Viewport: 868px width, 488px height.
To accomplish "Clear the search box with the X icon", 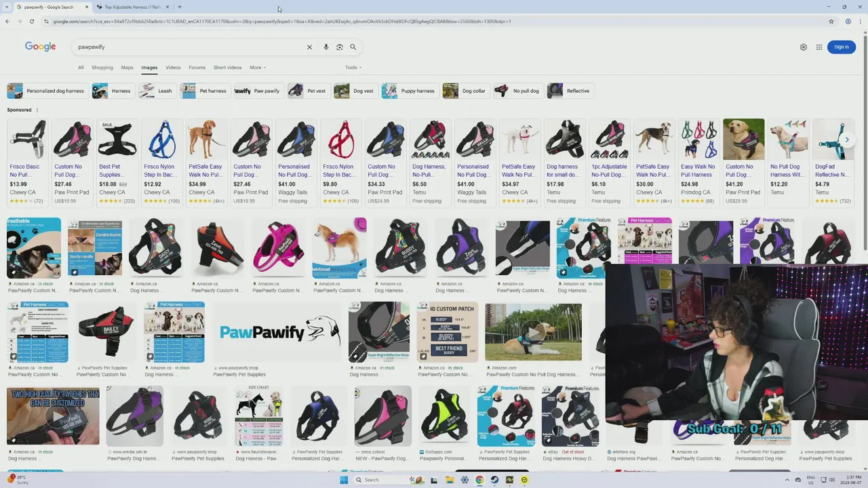I will [x=309, y=47].
